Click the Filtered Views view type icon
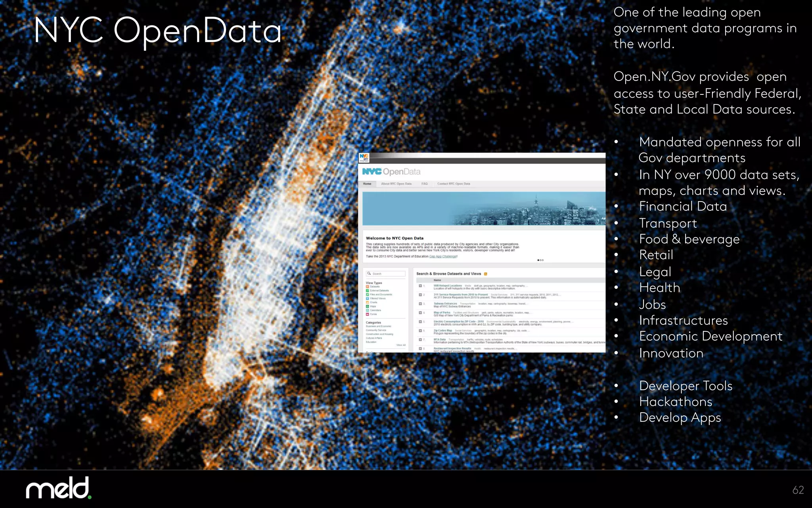This screenshot has width=812, height=508. click(x=368, y=298)
